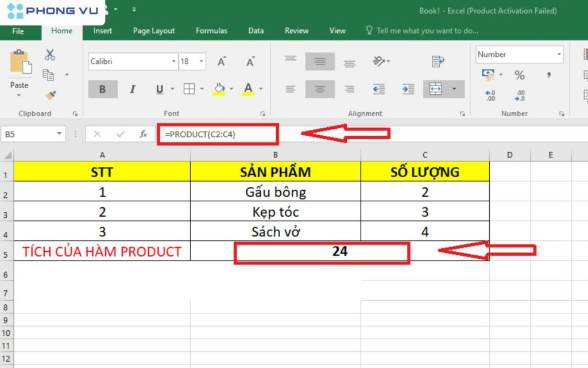Expand the Fill Color dropdown arrow

point(231,89)
